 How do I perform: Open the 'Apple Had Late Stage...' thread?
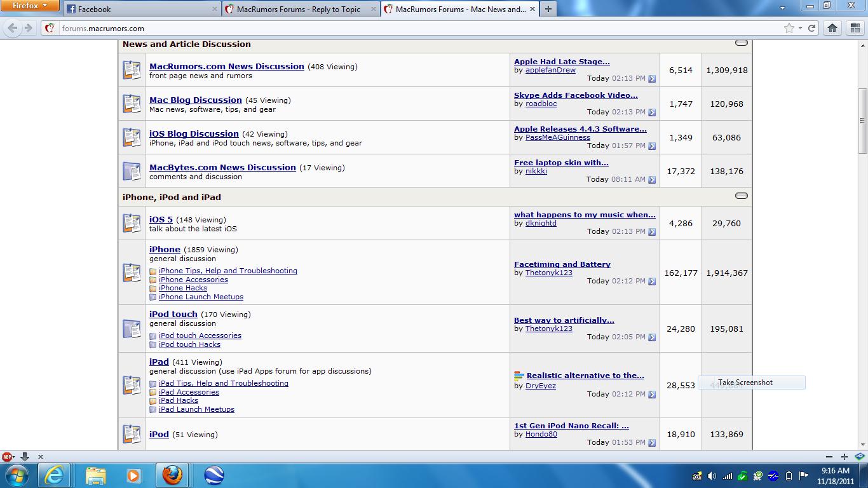(562, 62)
